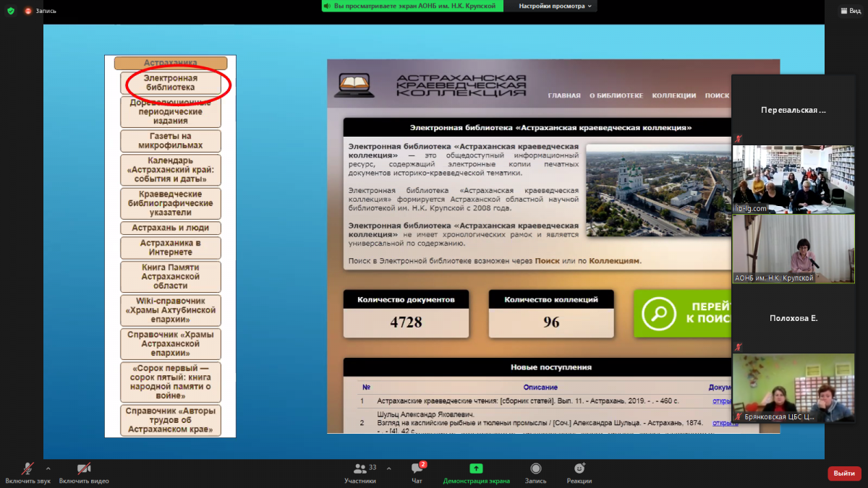Open Книга Памяти Астраханской области item
868x488 pixels.
[x=171, y=277]
